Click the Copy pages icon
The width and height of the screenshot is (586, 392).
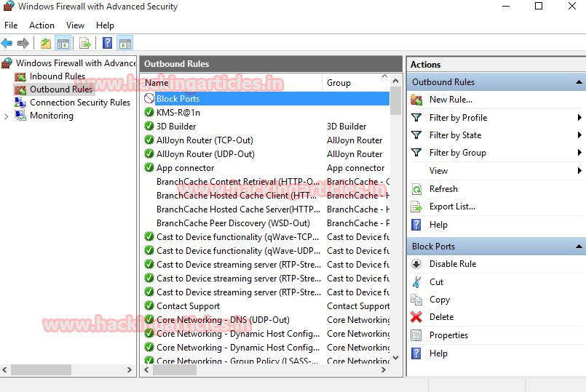click(416, 300)
